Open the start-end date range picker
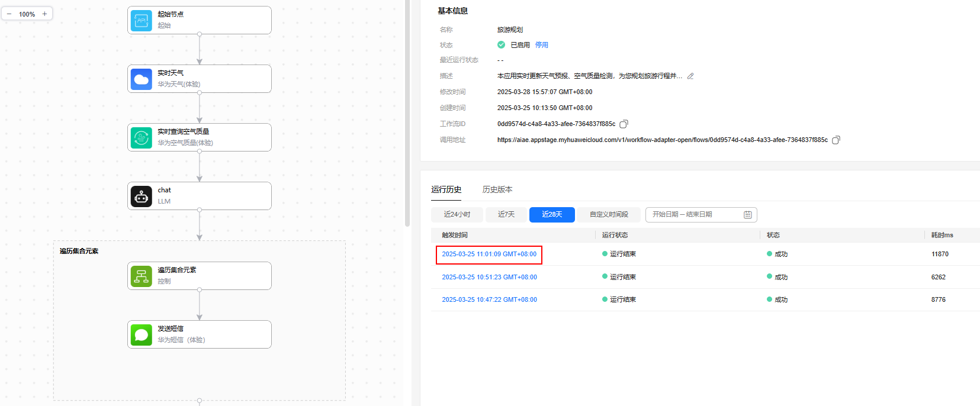Viewport: 980px width, 406px height. 701,214
